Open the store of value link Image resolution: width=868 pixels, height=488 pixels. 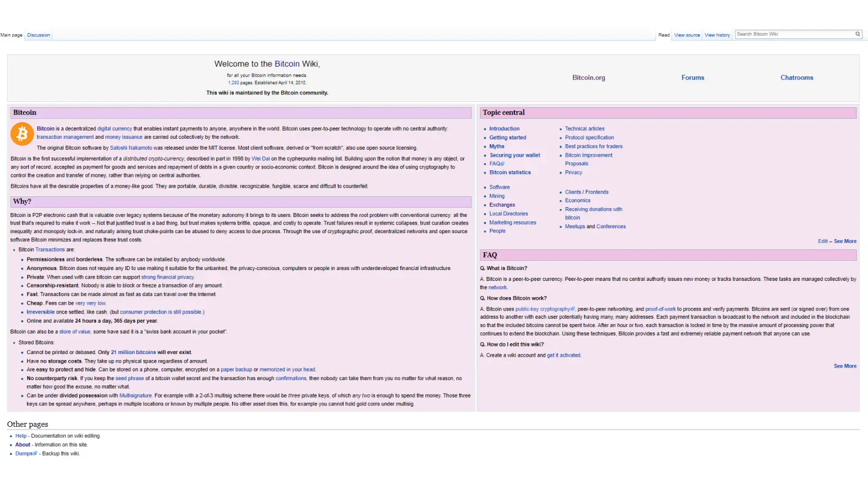click(x=75, y=332)
